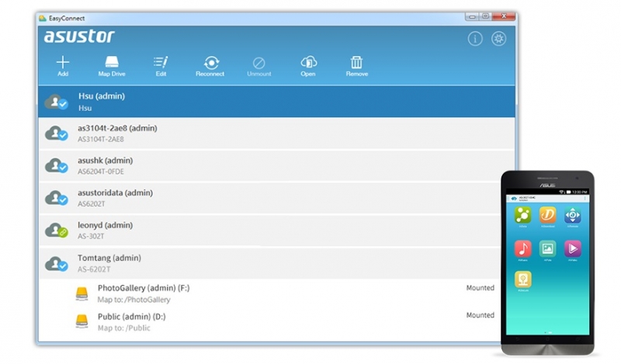
Task: Click the Map Drive toolbar icon
Action: coord(112,62)
